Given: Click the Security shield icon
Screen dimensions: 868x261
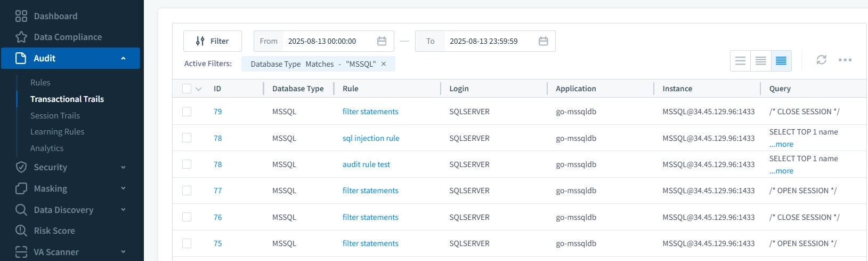Looking at the screenshot, I should pyautogui.click(x=21, y=167).
